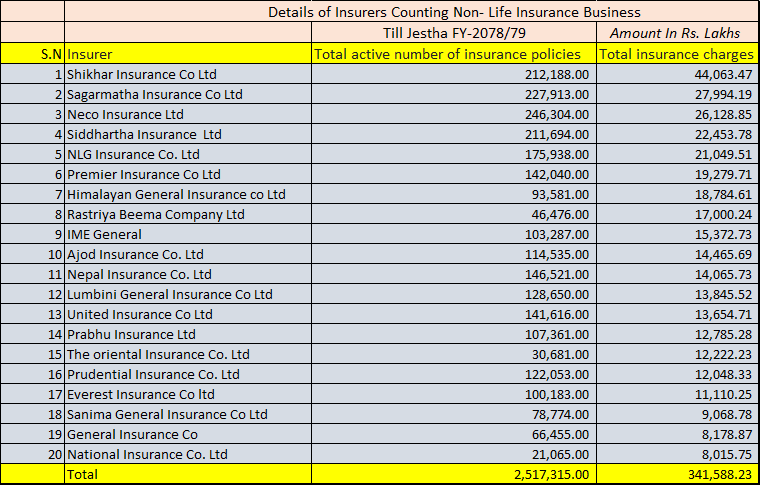Click the table title 'Details of Insurers' cell
Screen dimensions: 761x486
click(454, 12)
